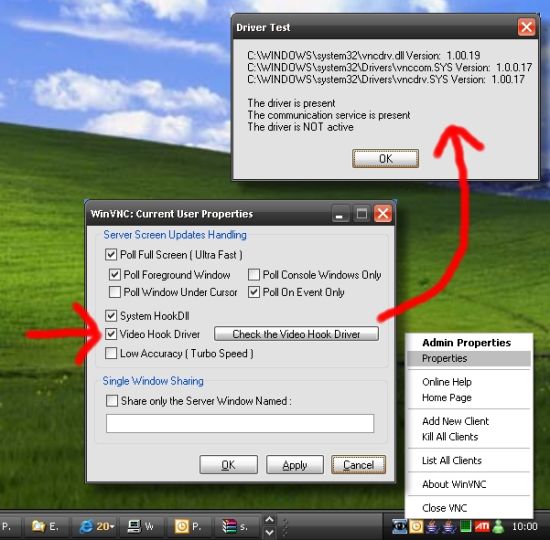The image size is (550, 540).
Task: Click the green square tray icon
Action: click(465, 526)
